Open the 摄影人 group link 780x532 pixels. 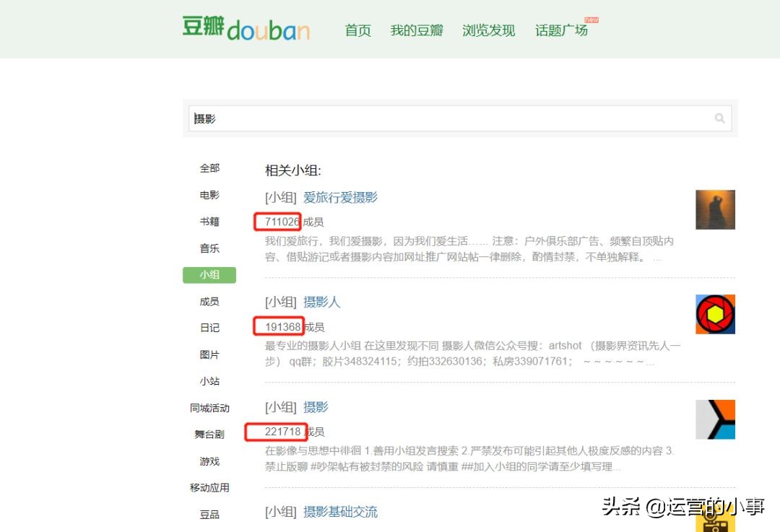(322, 302)
